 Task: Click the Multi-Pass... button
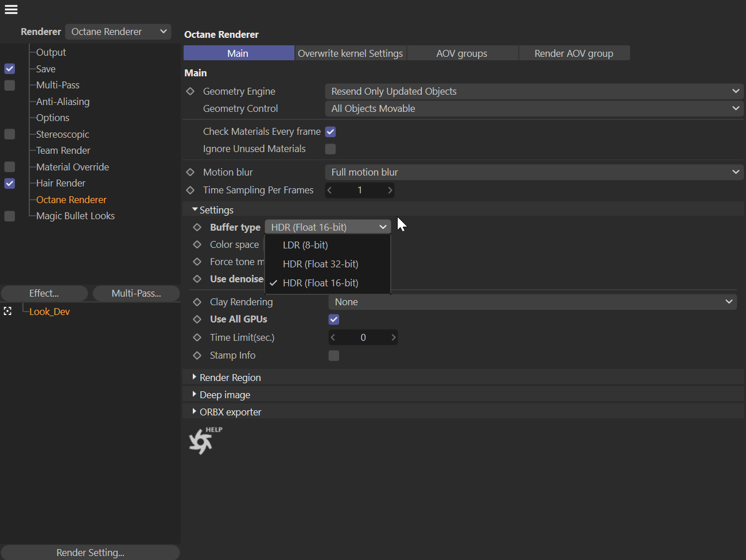coord(137,293)
